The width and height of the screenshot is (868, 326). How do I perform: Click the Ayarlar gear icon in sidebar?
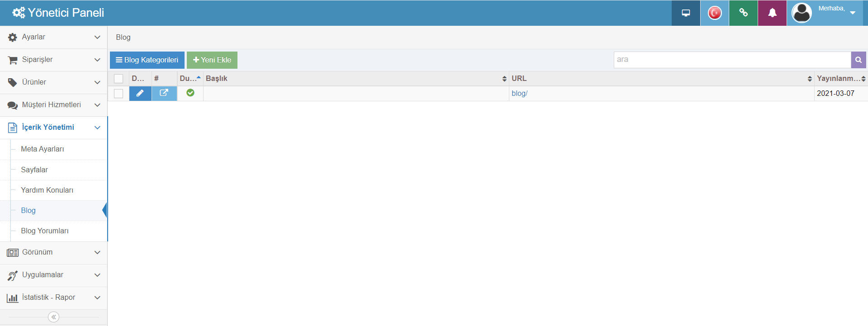coord(13,38)
